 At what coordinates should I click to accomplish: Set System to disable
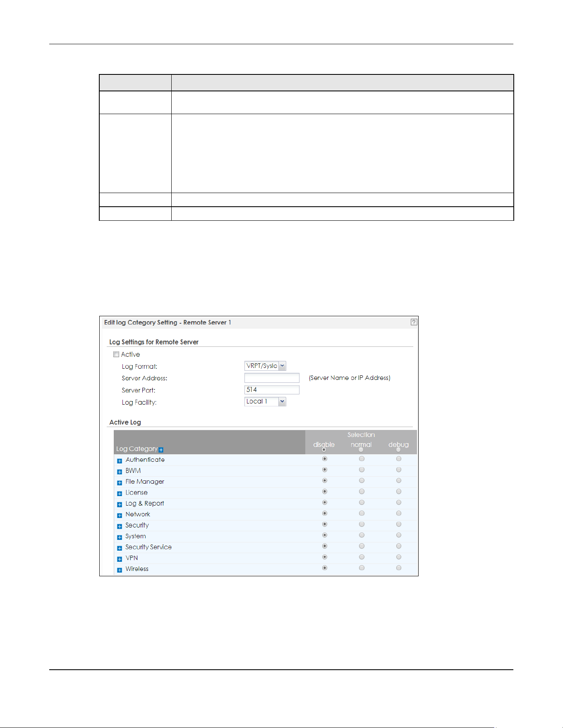(325, 535)
